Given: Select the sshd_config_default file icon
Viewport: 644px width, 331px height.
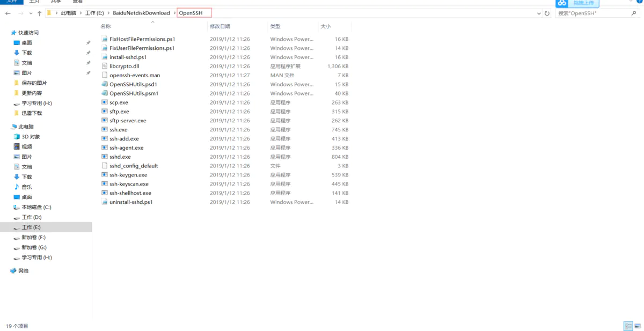Looking at the screenshot, I should [105, 166].
